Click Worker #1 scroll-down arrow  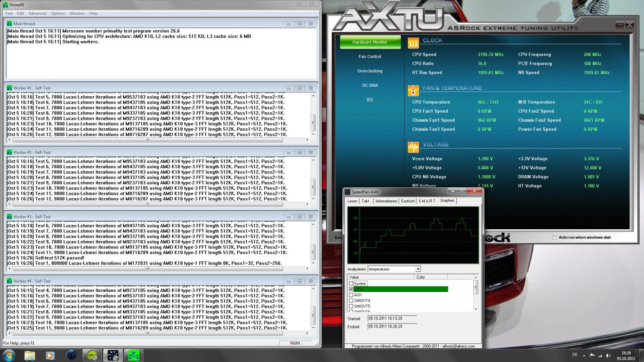313,134
